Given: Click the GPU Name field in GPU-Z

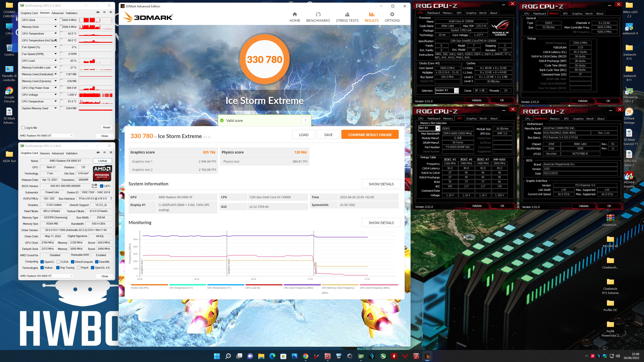Looking at the screenshot, I should tap(65, 161).
